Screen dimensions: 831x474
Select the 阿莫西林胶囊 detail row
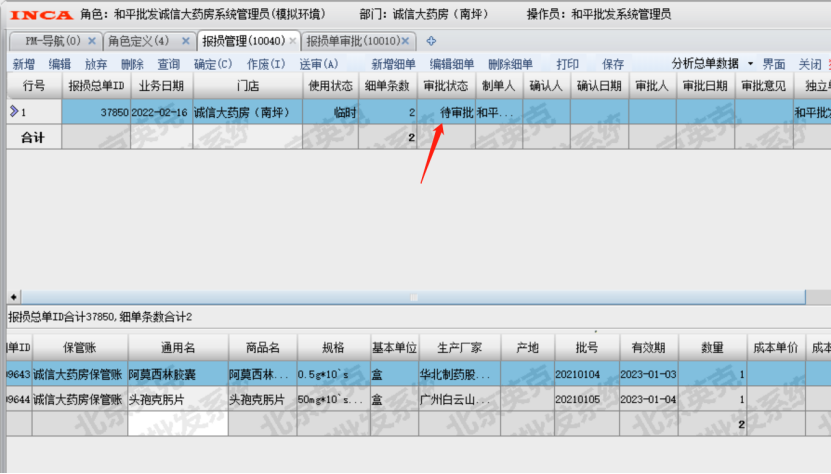(419, 374)
